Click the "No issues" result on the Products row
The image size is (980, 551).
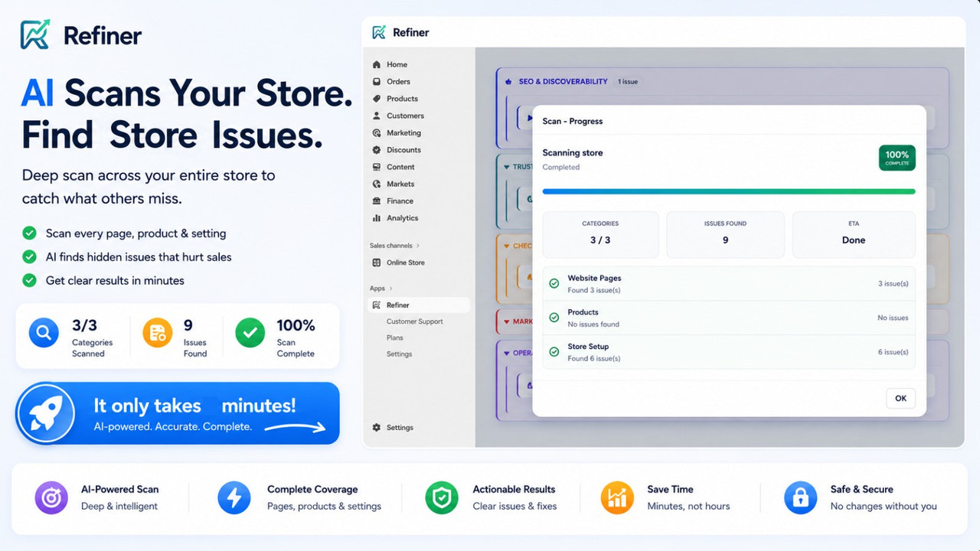click(893, 318)
